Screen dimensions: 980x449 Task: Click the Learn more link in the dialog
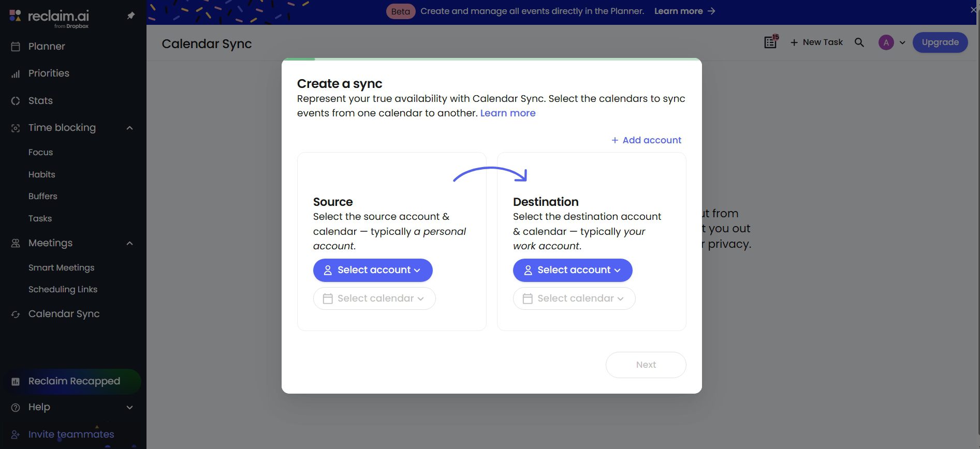[508, 113]
